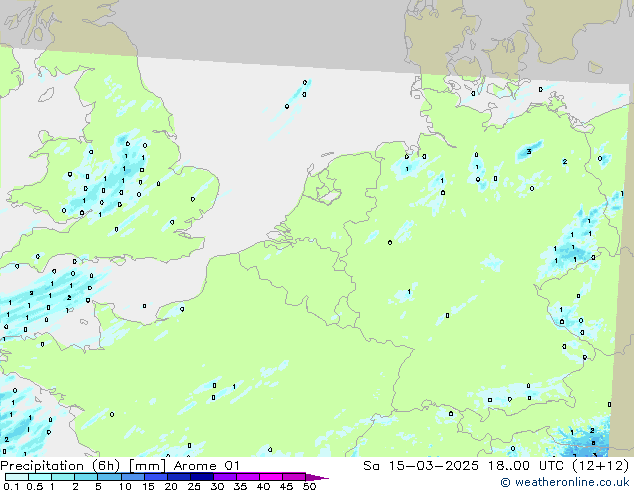Click the 10–15 mm blue legend swatch
This screenshot has width=634, height=490.
133,477
